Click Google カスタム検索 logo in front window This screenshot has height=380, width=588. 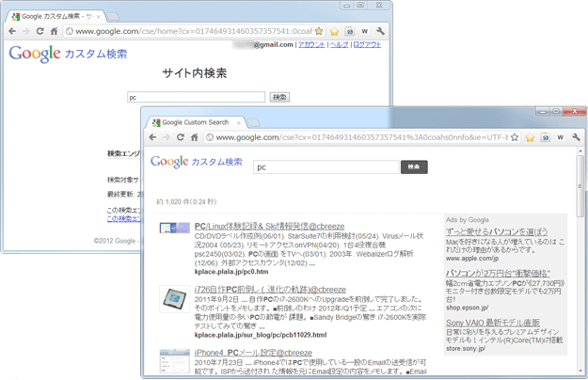point(196,162)
